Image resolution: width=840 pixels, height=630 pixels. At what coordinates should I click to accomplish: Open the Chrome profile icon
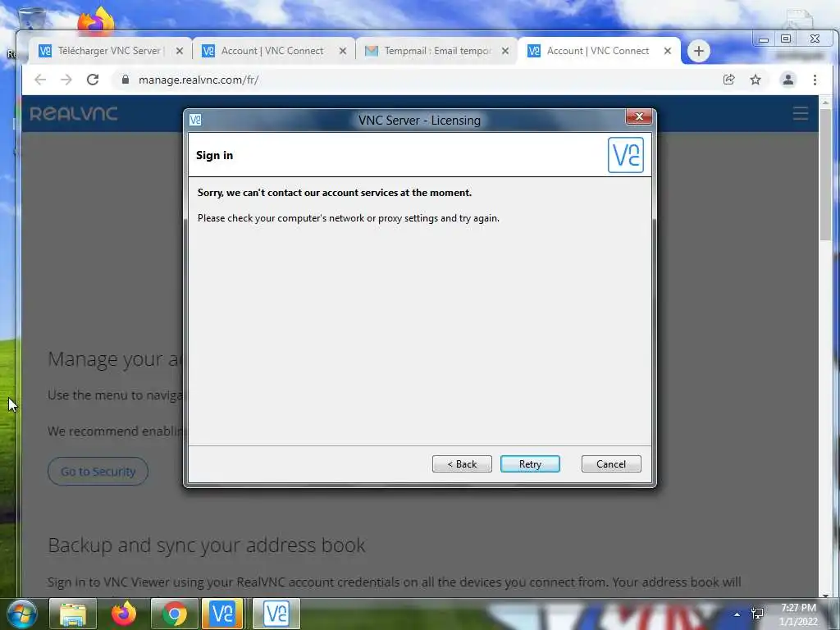pos(788,80)
